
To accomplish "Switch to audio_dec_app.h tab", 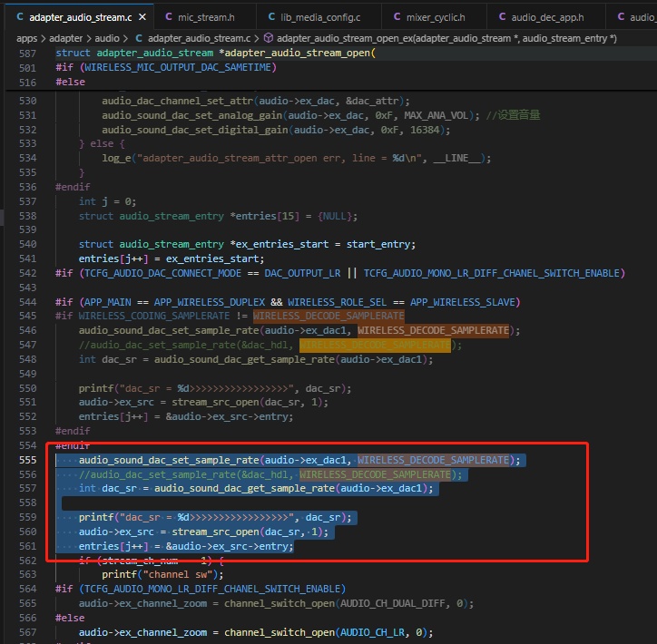I will coord(546,17).
